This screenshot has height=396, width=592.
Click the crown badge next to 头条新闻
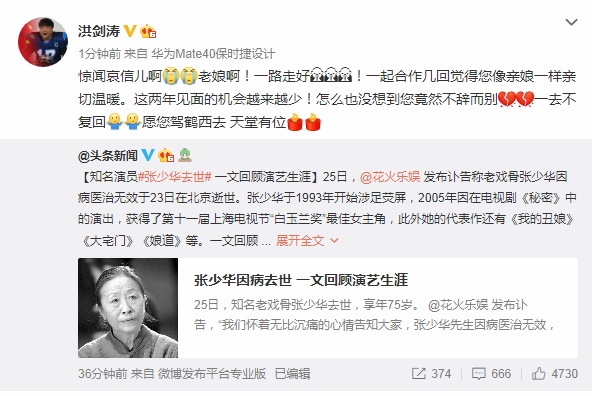[x=166, y=155]
